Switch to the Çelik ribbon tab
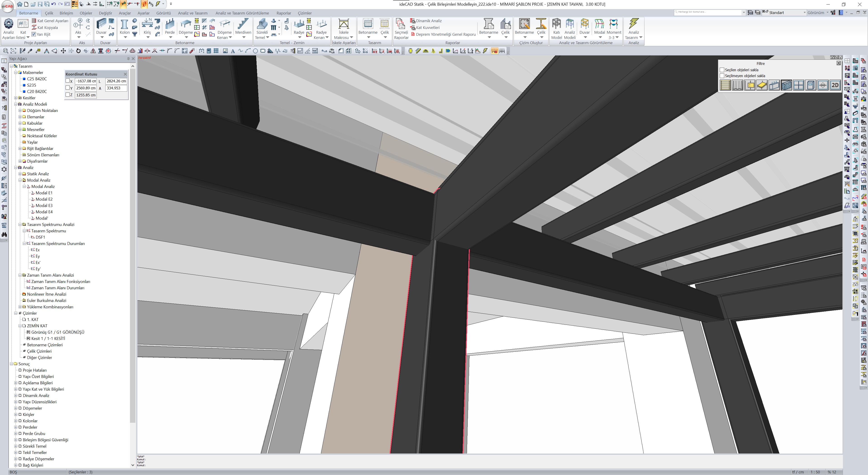 pyautogui.click(x=49, y=13)
